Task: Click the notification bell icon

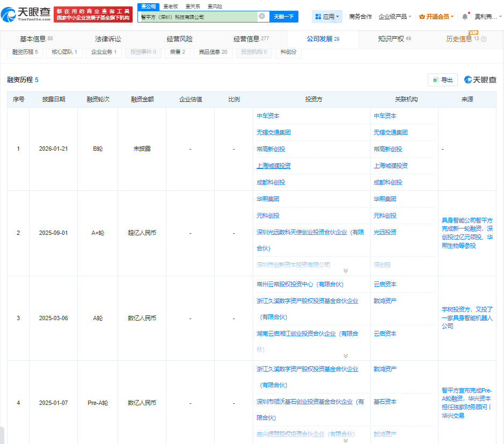Action: (465, 16)
